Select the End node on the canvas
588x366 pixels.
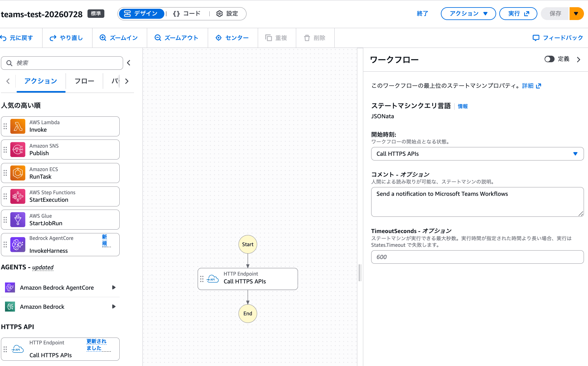248,313
